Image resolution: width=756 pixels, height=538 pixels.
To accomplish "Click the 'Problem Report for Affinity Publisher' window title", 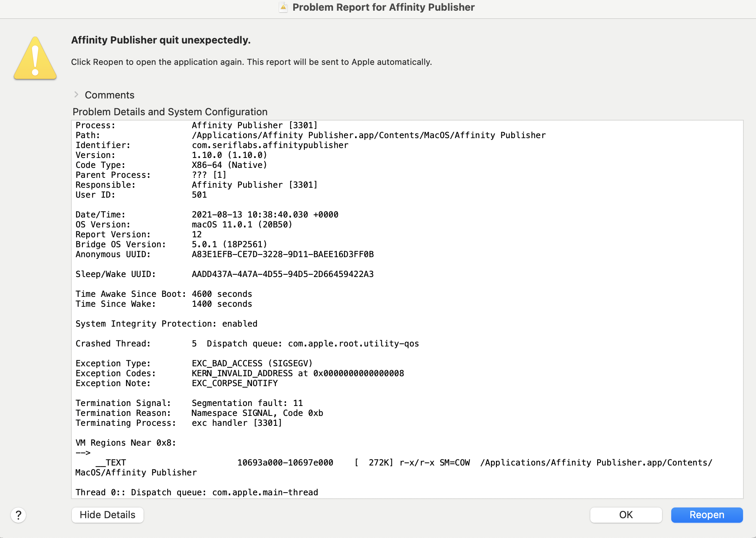I will [383, 7].
